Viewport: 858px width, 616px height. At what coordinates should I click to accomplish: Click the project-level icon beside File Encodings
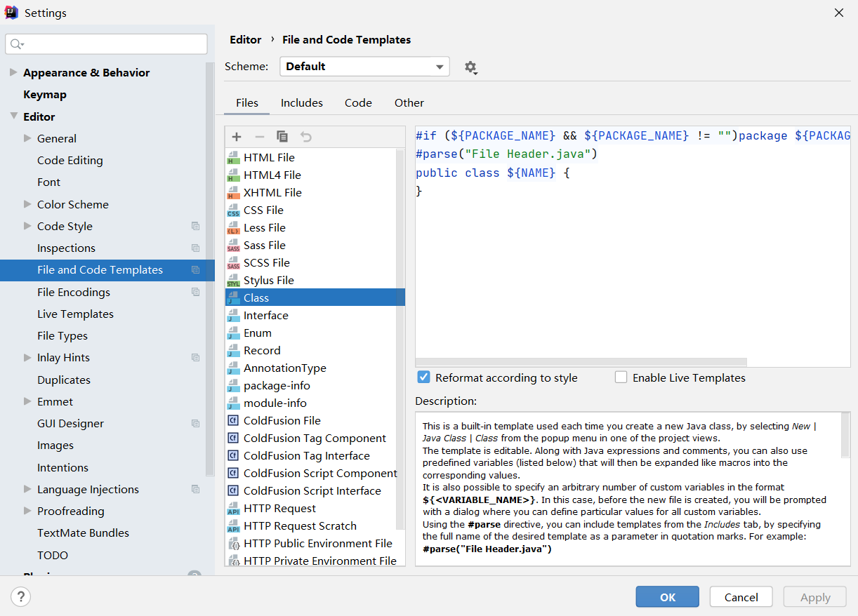pos(195,292)
